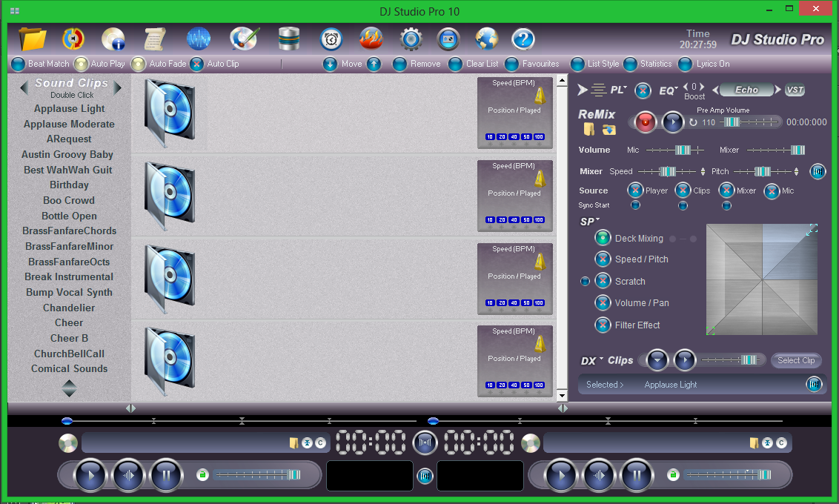Open the yellow folder icon in top toolbar
Screen dimensions: 839x504
[33, 39]
